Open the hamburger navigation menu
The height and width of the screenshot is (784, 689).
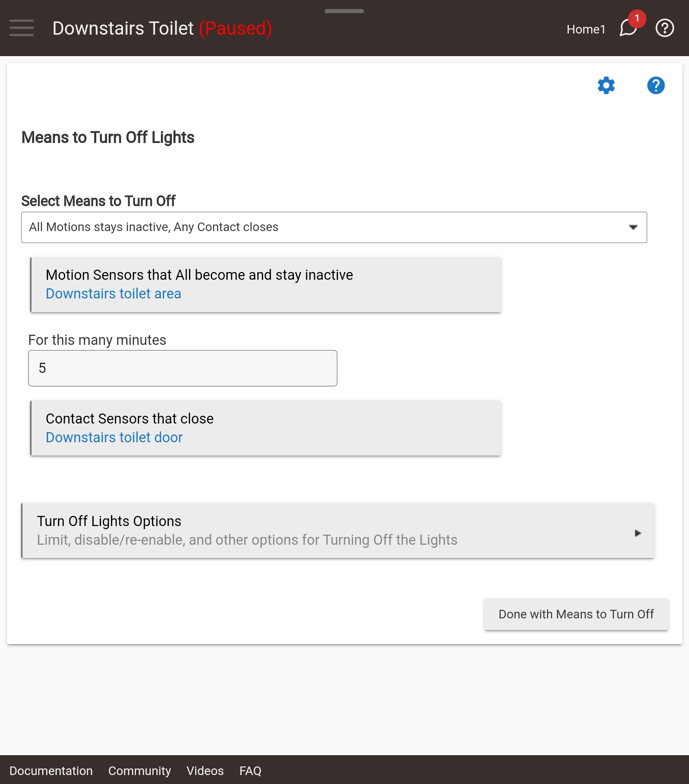[21, 28]
